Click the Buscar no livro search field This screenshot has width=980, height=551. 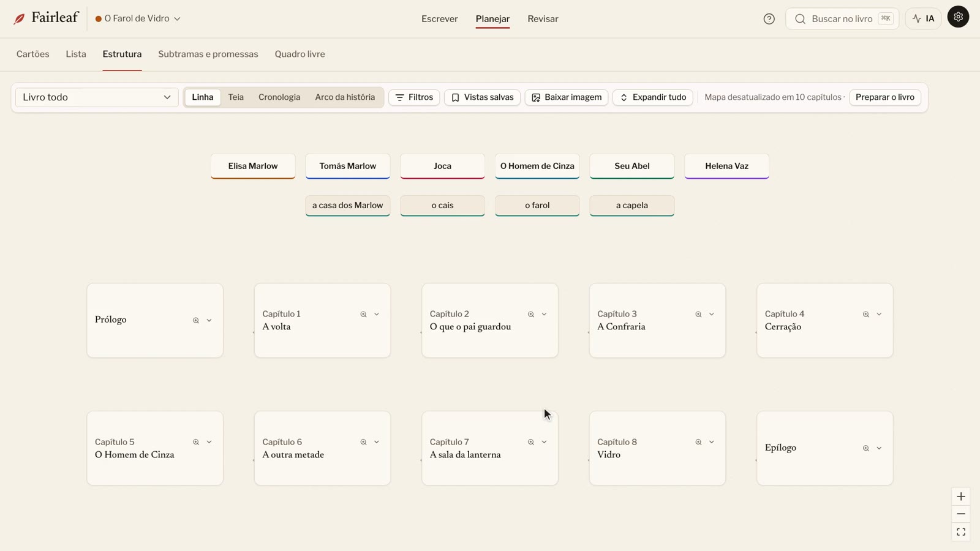[x=842, y=19]
